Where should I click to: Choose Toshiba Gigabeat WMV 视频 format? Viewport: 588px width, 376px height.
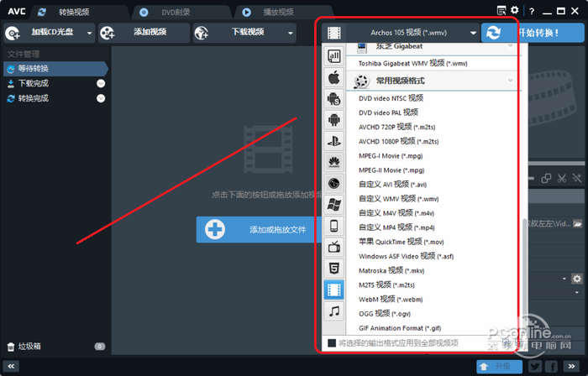(x=413, y=63)
